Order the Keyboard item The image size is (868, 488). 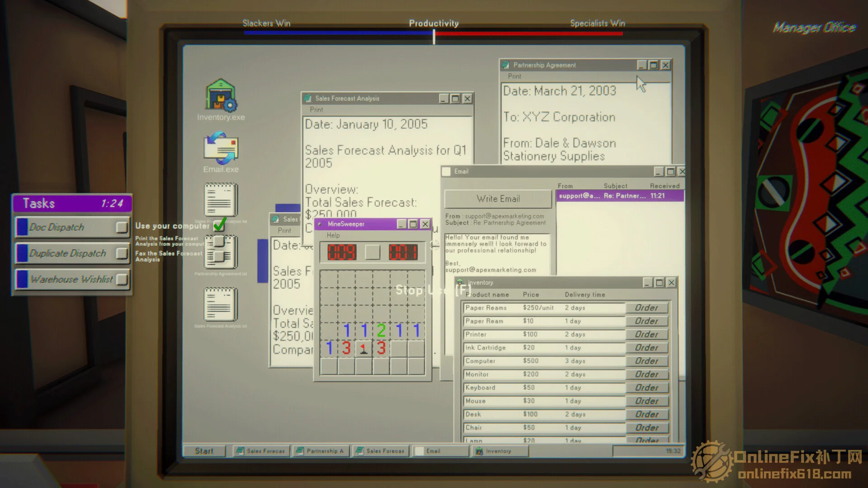click(647, 388)
